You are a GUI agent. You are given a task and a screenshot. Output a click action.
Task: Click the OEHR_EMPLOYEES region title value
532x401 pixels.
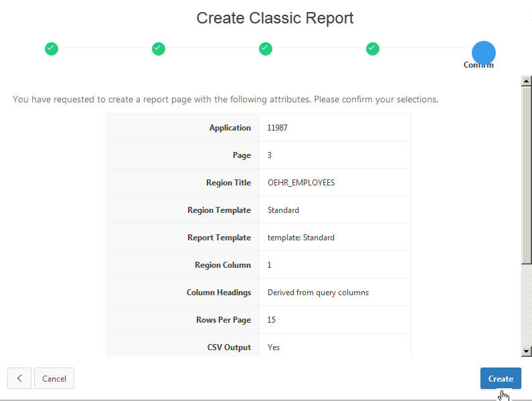(300, 183)
